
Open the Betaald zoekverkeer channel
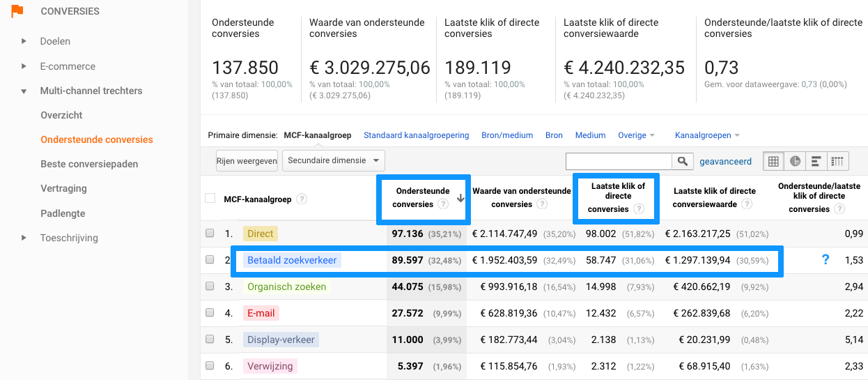coord(292,260)
